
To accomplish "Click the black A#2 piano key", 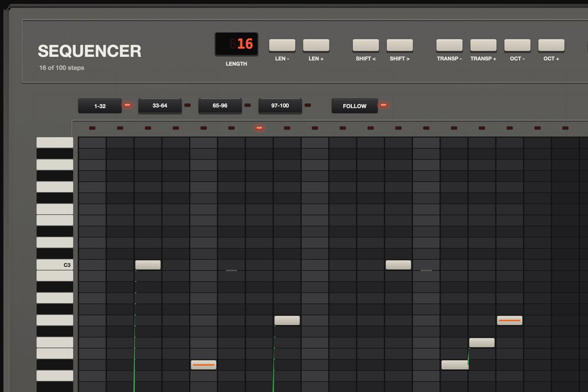I will pos(55,287).
